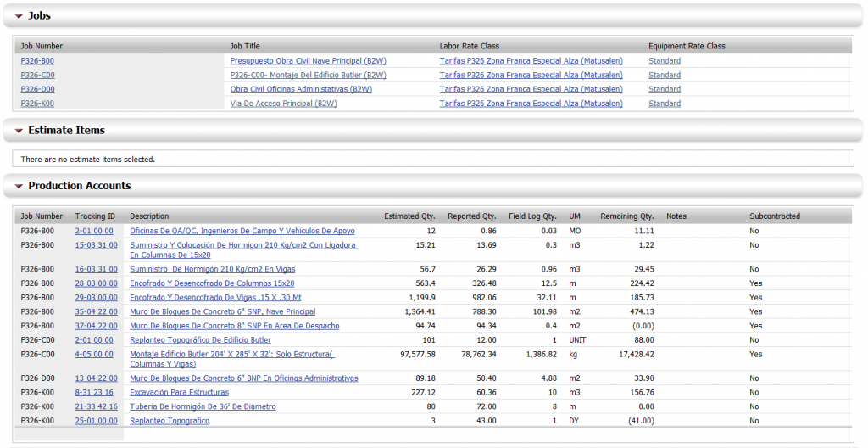Collapse the Production Accounts section
Image resolution: width=868 pixels, height=448 pixels.
[19, 187]
